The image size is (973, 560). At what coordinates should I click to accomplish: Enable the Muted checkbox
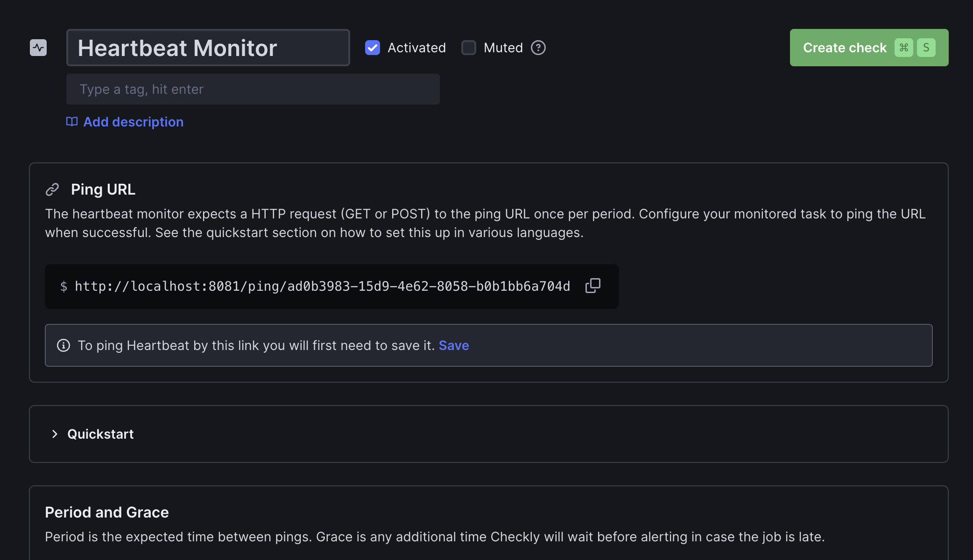[468, 48]
